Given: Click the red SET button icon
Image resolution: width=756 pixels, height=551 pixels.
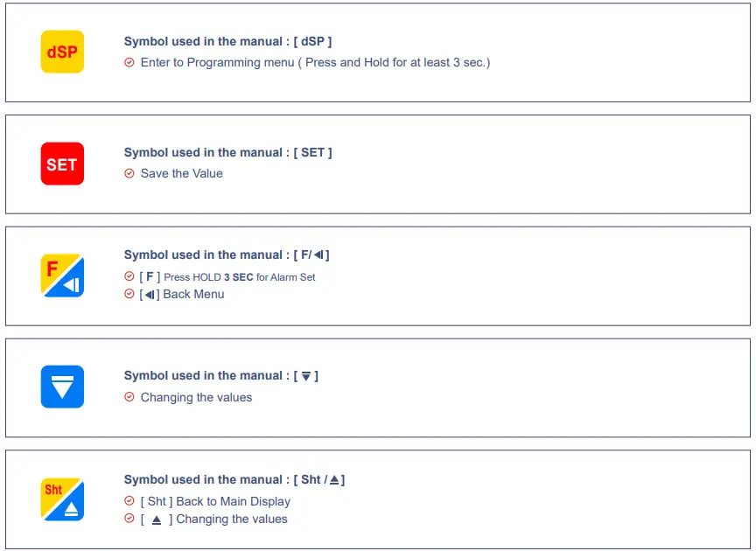Looking at the screenshot, I should point(62,164).
